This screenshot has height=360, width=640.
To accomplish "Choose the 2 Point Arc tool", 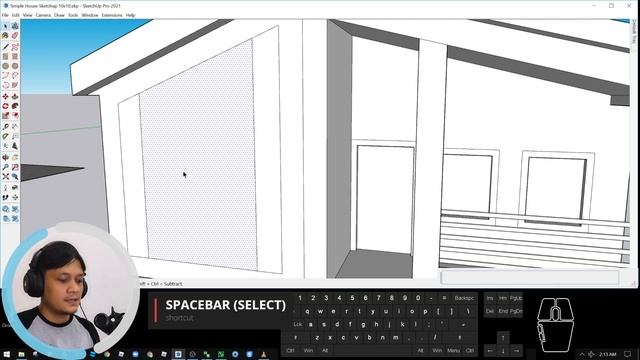I will [x=15, y=76].
